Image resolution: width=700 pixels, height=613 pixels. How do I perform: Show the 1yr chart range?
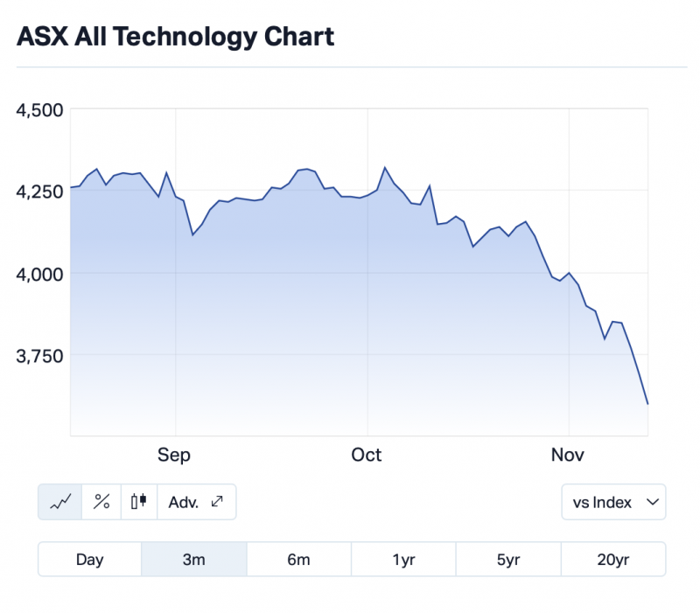403,560
